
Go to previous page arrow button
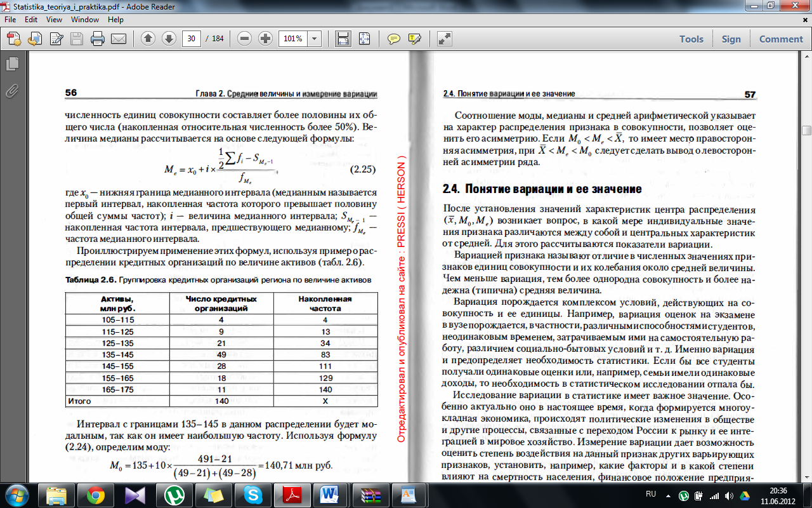click(x=148, y=39)
